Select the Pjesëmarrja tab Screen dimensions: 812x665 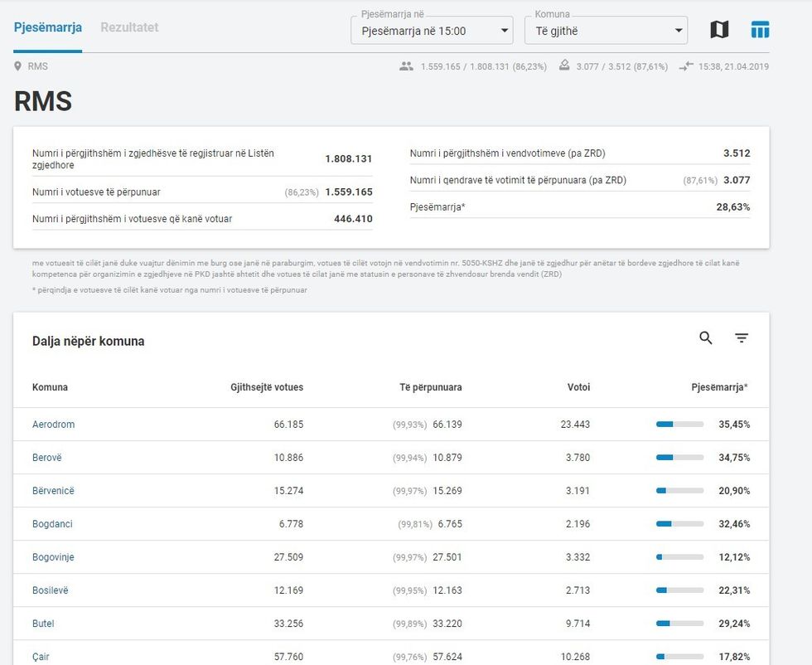coord(48,27)
